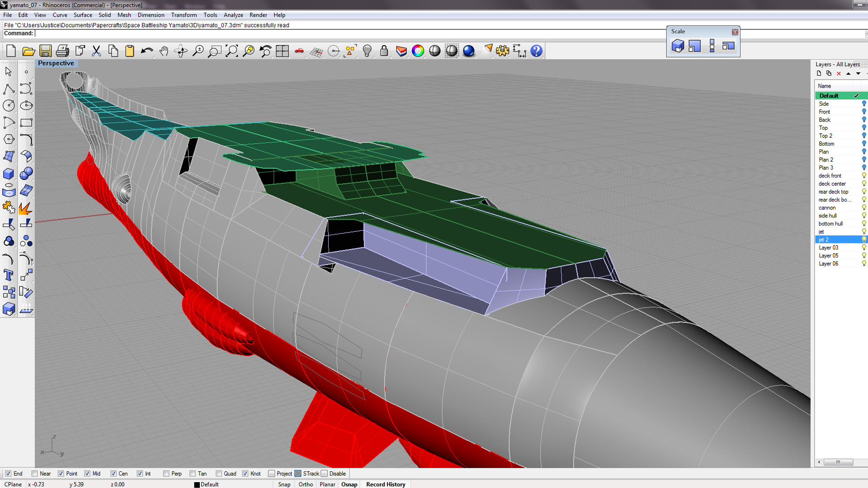The height and width of the screenshot is (488, 868).
Task: Select the Box solid tool in left sidebar
Action: point(9,174)
